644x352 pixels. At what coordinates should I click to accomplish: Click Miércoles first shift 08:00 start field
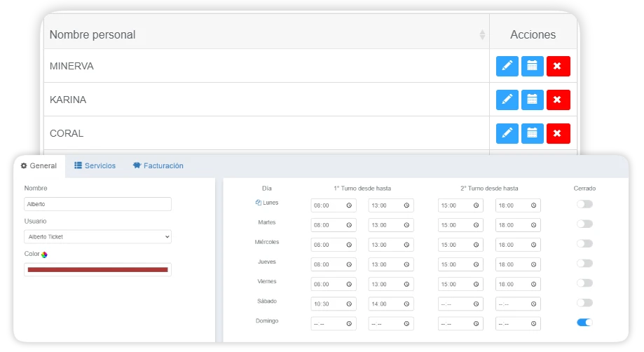point(334,245)
